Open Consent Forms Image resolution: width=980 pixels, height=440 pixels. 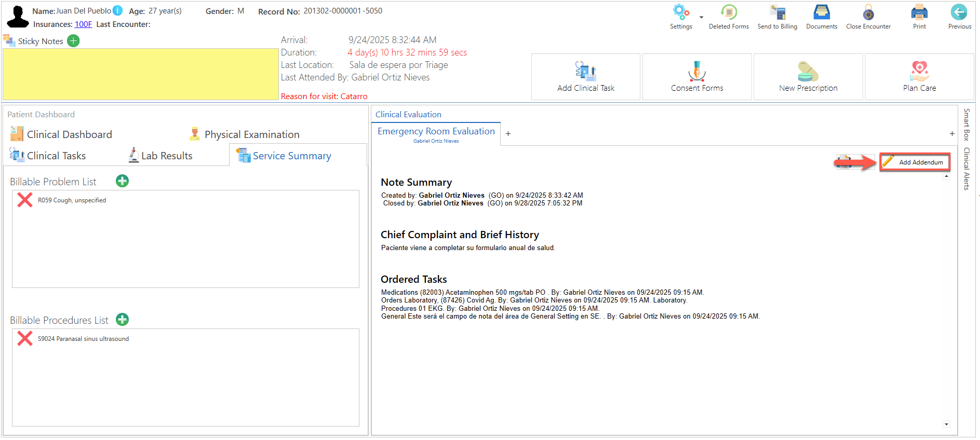[697, 77]
